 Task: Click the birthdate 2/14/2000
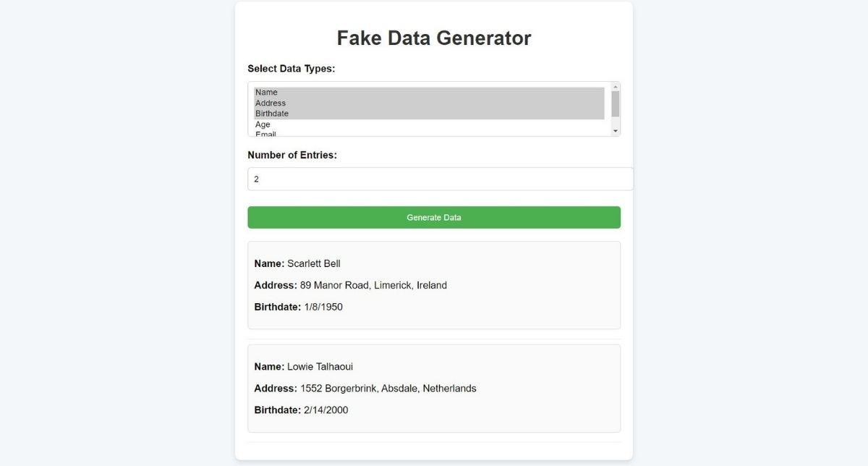click(x=325, y=410)
